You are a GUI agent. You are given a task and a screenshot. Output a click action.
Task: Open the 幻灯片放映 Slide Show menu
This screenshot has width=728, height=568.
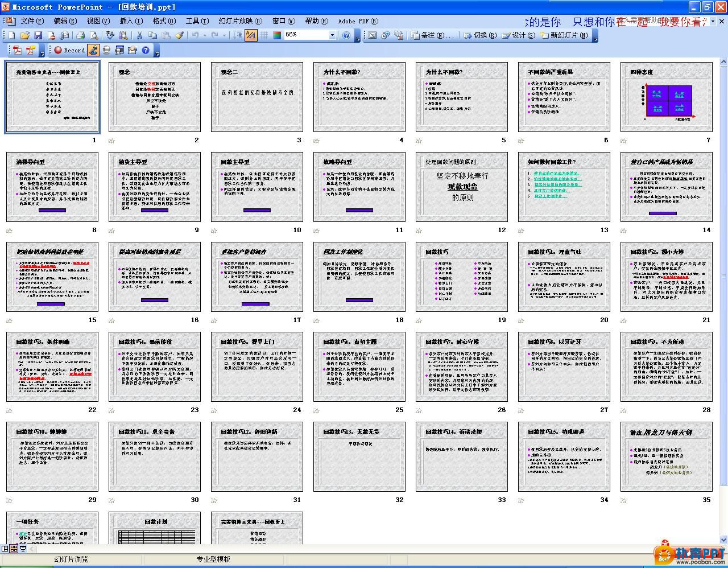point(241,21)
